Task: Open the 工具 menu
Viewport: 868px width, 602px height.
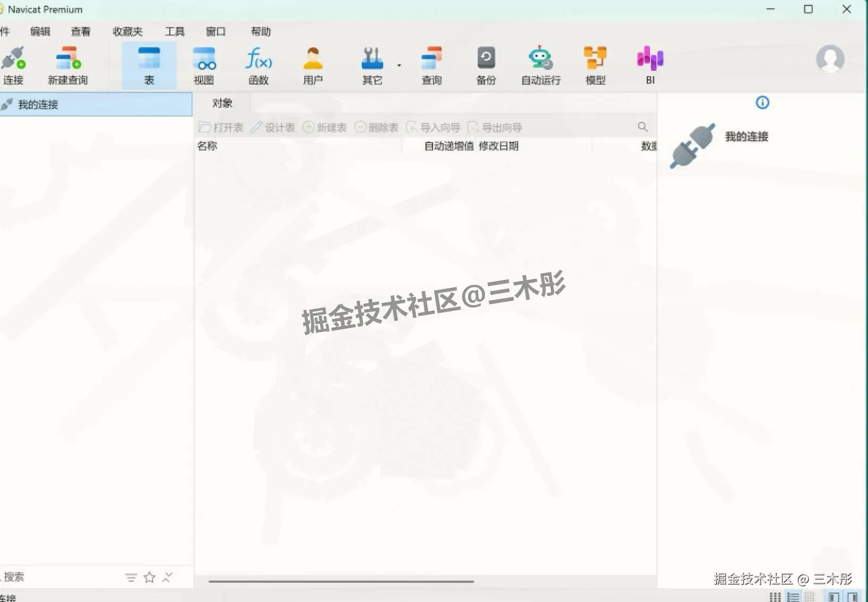Action: [174, 31]
